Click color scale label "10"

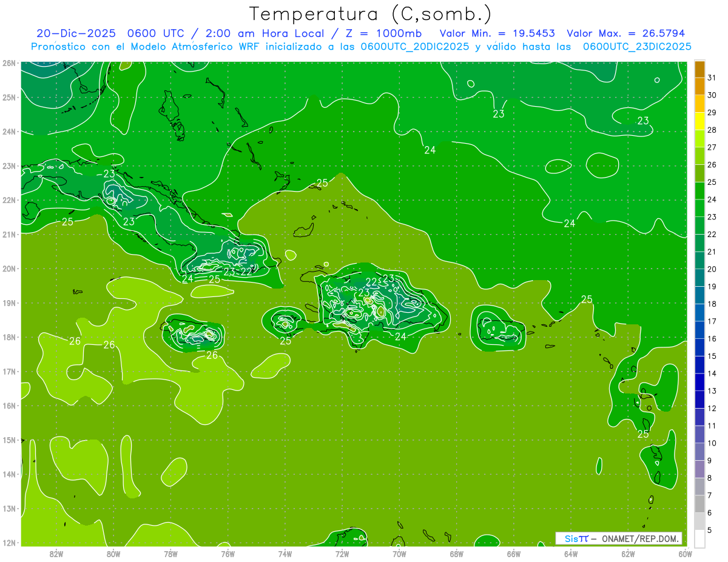tap(712, 443)
